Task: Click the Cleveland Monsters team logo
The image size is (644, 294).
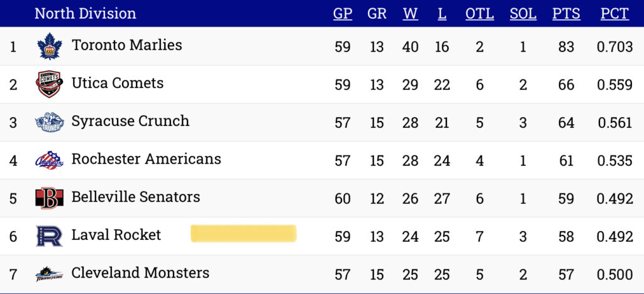Action: pos(49,274)
